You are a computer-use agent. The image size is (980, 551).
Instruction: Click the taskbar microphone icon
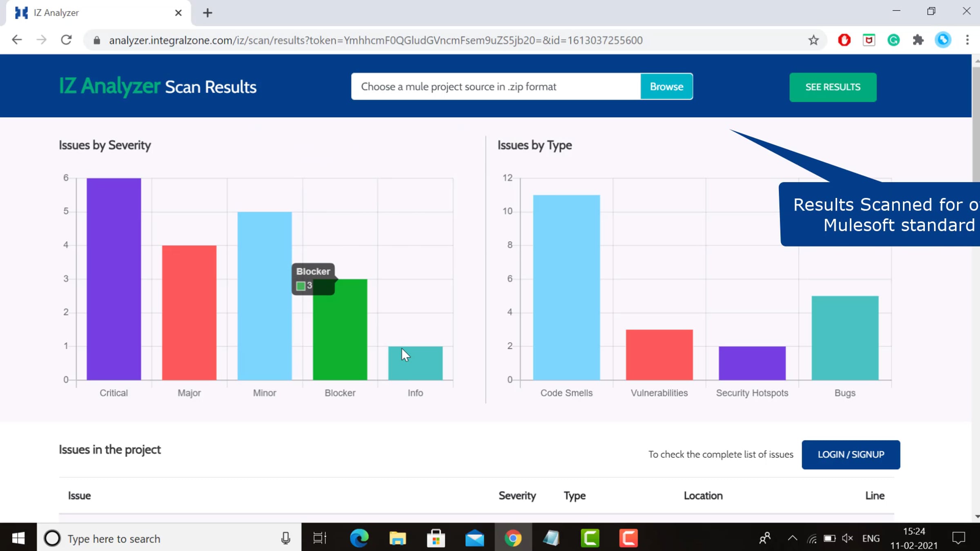point(285,538)
